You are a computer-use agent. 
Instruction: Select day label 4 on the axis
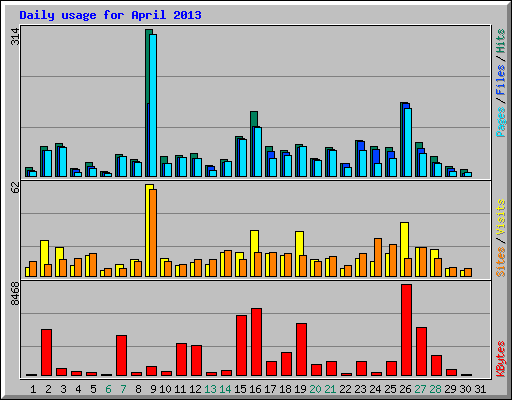coord(78,389)
